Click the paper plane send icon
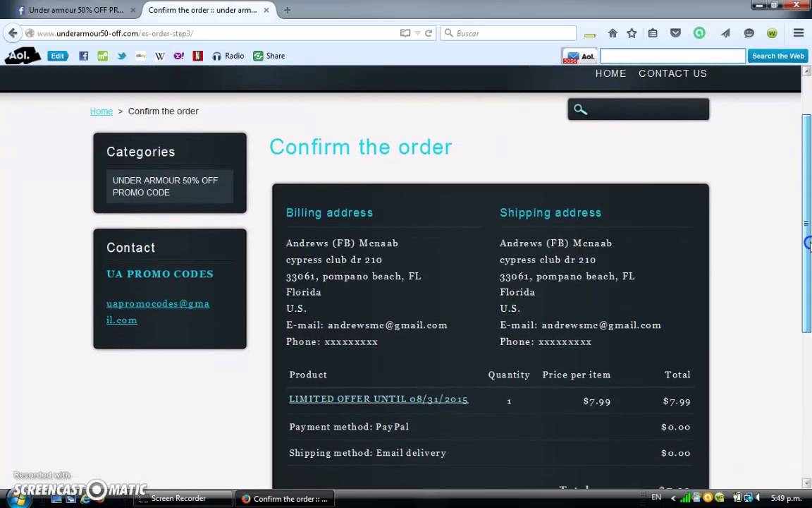 (x=725, y=33)
